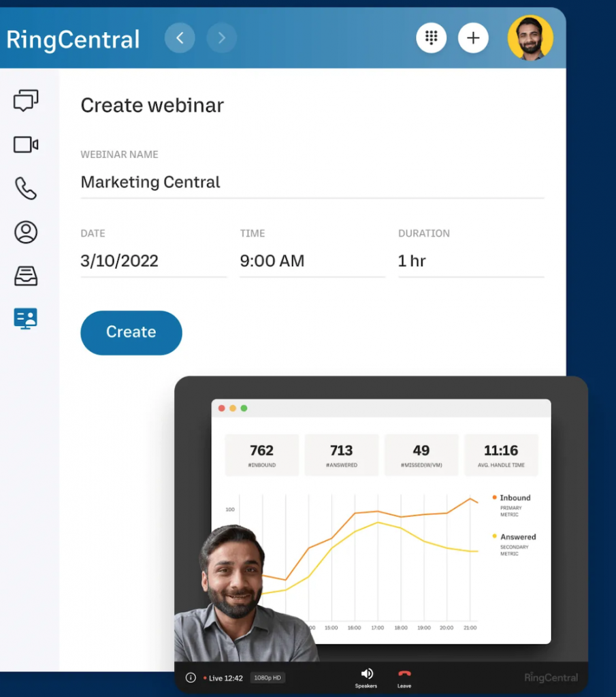Open the Messages icon in the sidebar
Image resolution: width=616 pixels, height=697 pixels.
click(x=25, y=100)
